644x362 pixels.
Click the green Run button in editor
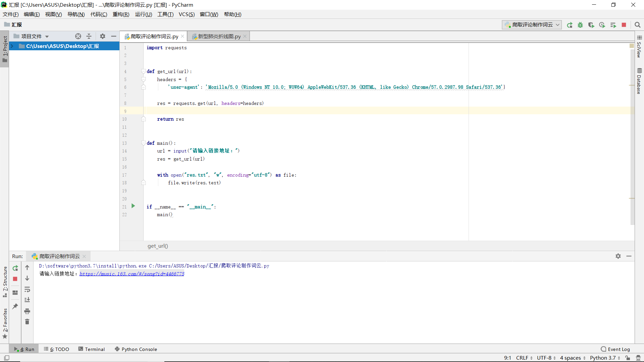coord(133,206)
